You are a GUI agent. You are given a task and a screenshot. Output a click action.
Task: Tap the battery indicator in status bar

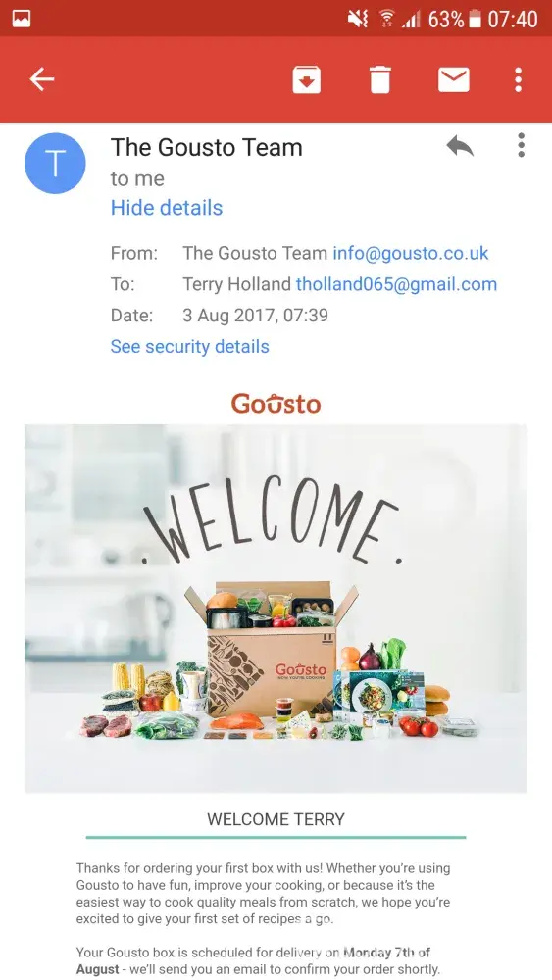475,20
